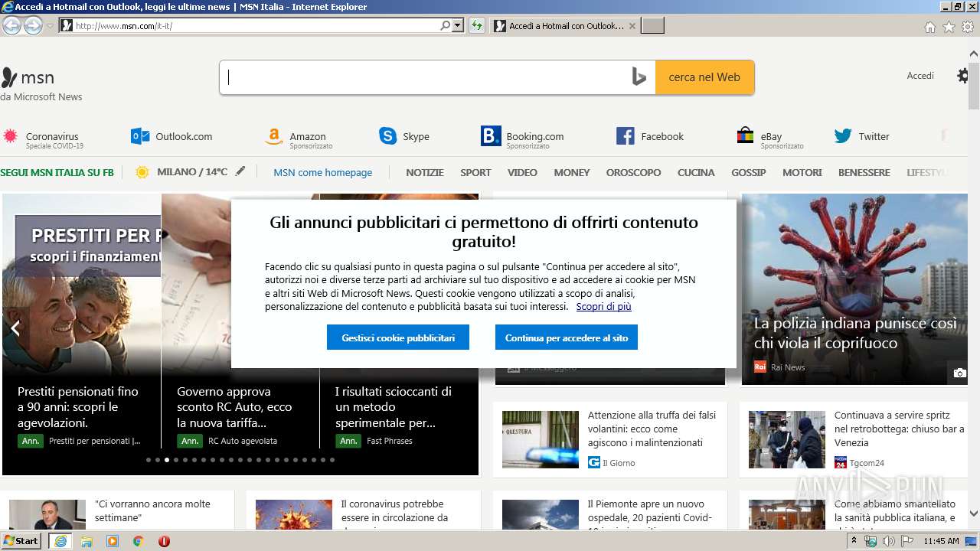
Task: Open the Twitter shortcut
Action: tap(862, 136)
